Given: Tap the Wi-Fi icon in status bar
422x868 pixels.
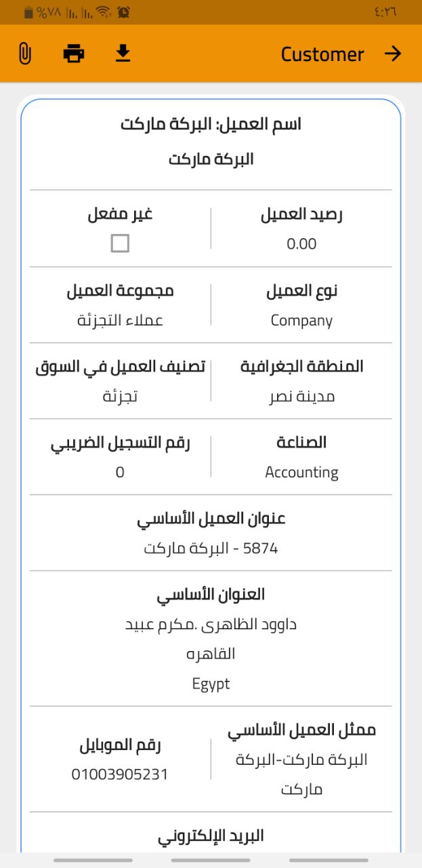Looking at the screenshot, I should click(103, 12).
